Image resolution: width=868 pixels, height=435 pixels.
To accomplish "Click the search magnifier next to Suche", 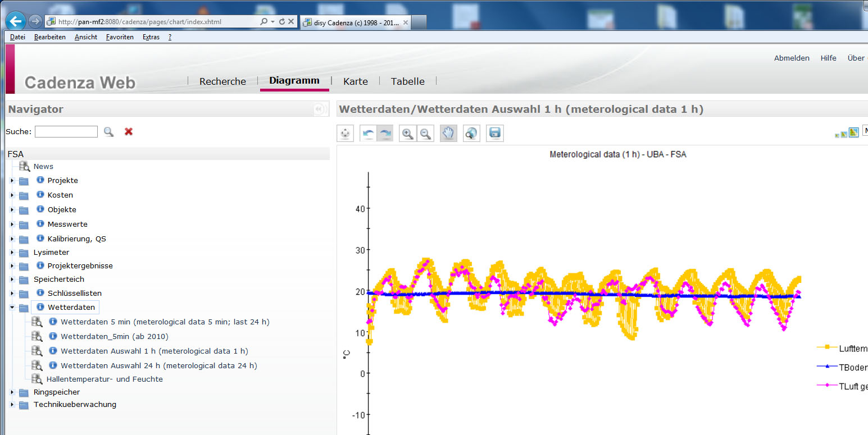I will [108, 131].
